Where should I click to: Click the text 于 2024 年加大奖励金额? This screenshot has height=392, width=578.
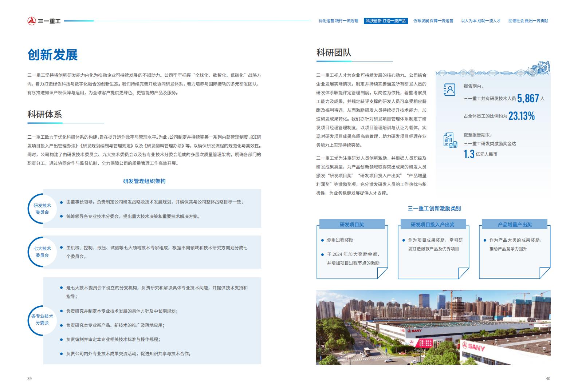click(x=353, y=254)
